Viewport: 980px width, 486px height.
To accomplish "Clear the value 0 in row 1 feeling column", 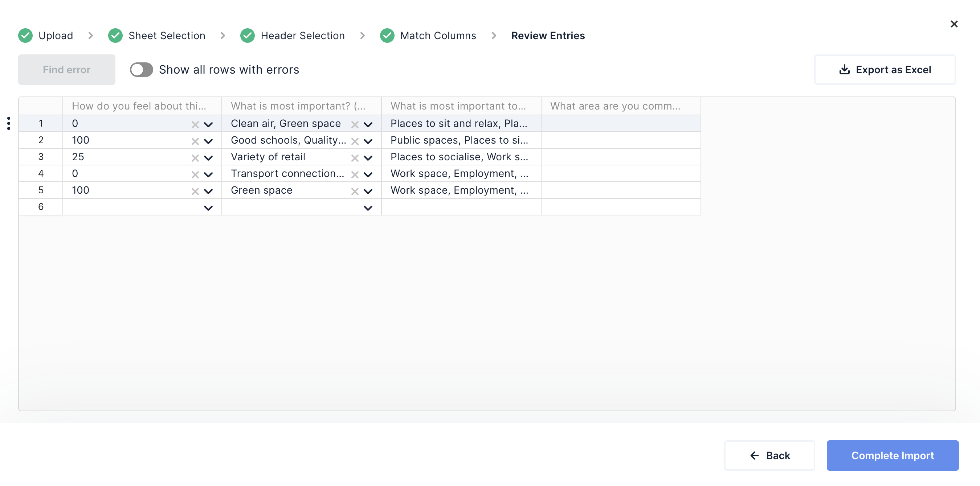I will (195, 124).
